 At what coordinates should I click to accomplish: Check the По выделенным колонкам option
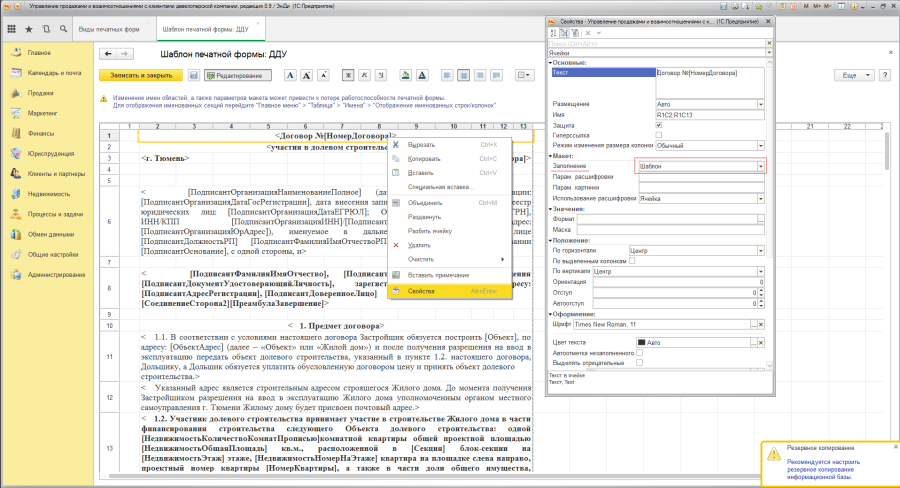[x=631, y=261]
